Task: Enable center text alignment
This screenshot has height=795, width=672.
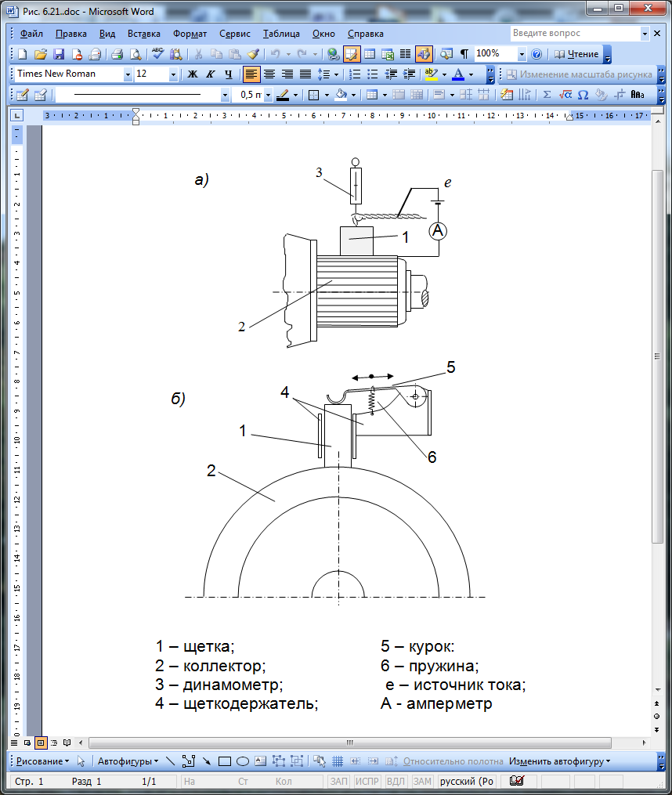Action: [x=269, y=74]
